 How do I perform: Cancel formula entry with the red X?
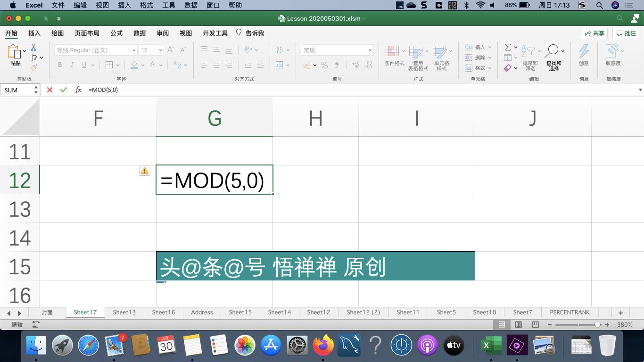(50, 90)
